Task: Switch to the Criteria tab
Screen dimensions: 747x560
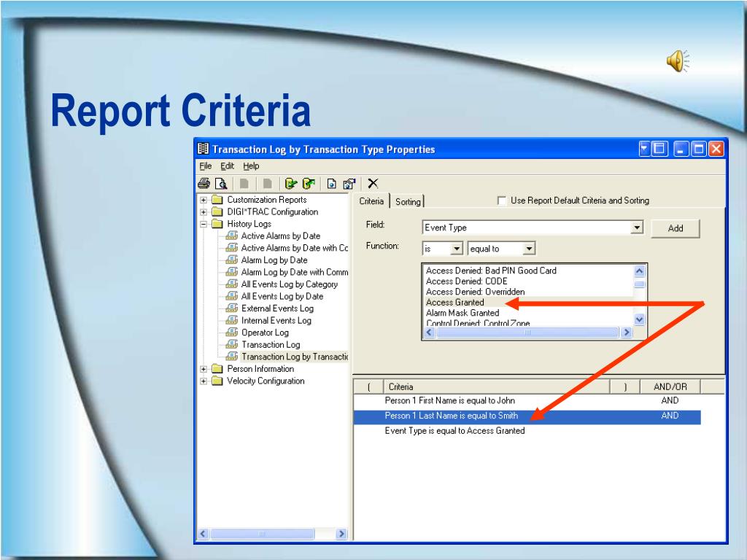Action: pyautogui.click(x=371, y=201)
